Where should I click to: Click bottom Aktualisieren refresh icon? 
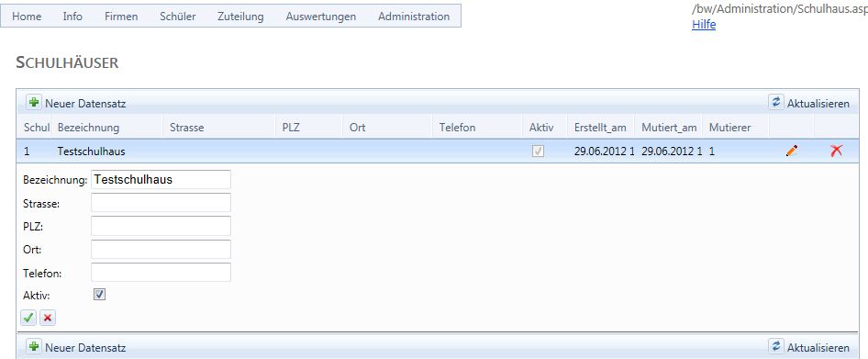click(x=776, y=346)
